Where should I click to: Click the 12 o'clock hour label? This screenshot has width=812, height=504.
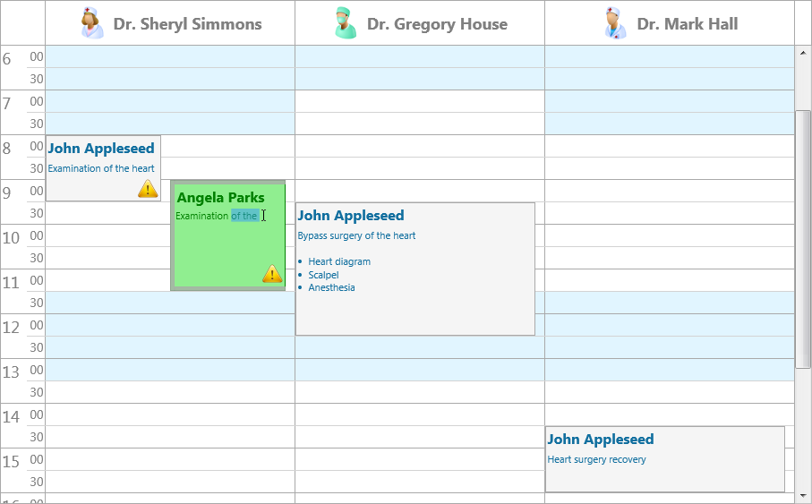pyautogui.click(x=11, y=328)
